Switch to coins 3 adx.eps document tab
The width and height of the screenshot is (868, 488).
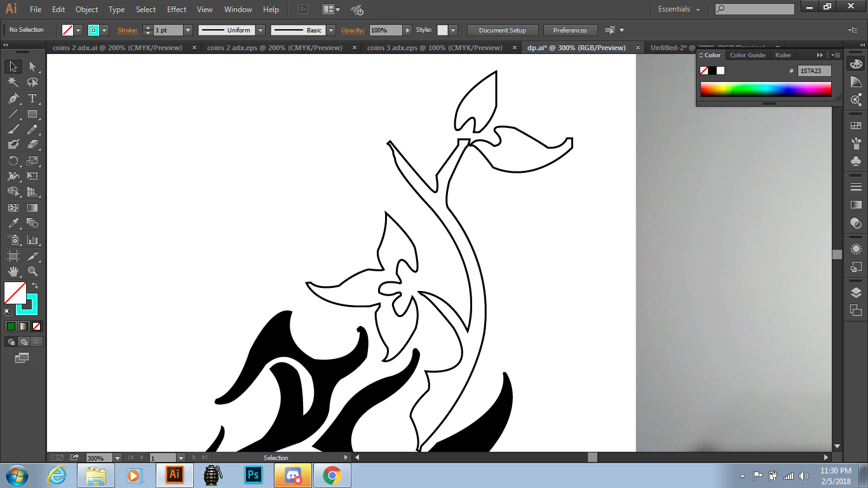point(434,48)
